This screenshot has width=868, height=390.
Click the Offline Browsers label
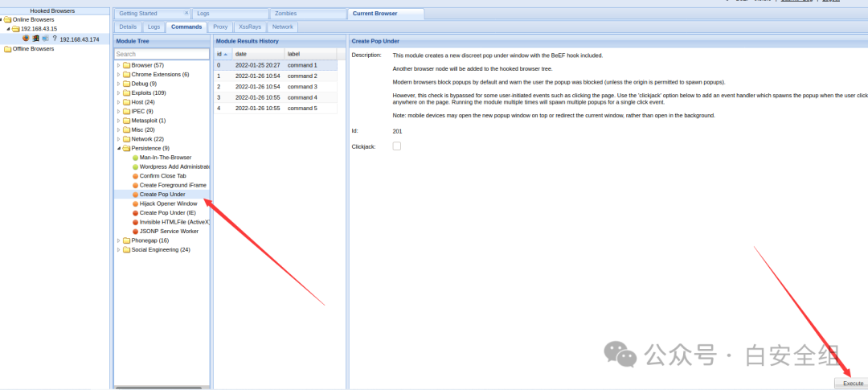click(x=33, y=49)
